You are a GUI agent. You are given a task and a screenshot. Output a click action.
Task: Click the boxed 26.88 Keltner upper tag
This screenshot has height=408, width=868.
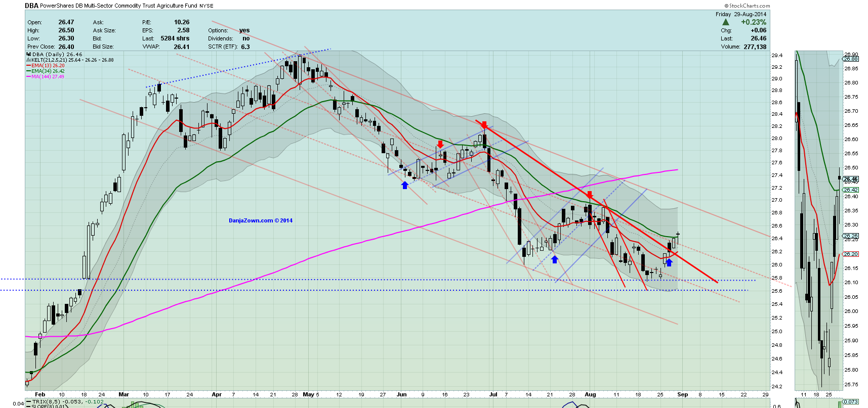click(851, 59)
